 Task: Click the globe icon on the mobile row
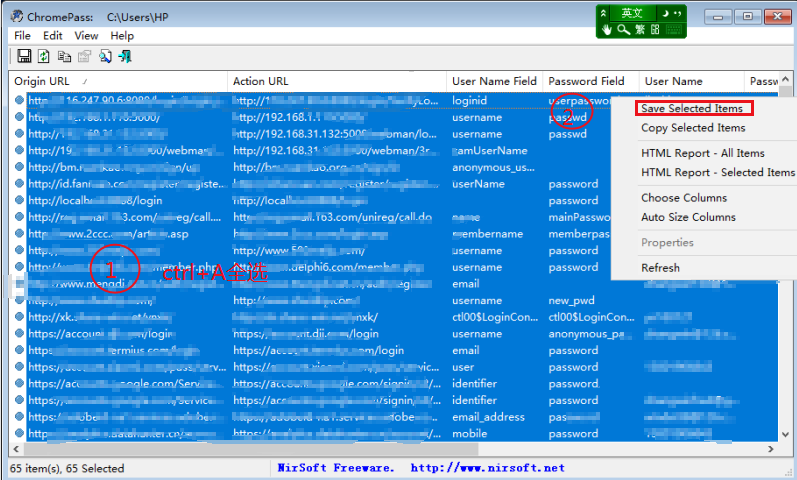click(19, 433)
